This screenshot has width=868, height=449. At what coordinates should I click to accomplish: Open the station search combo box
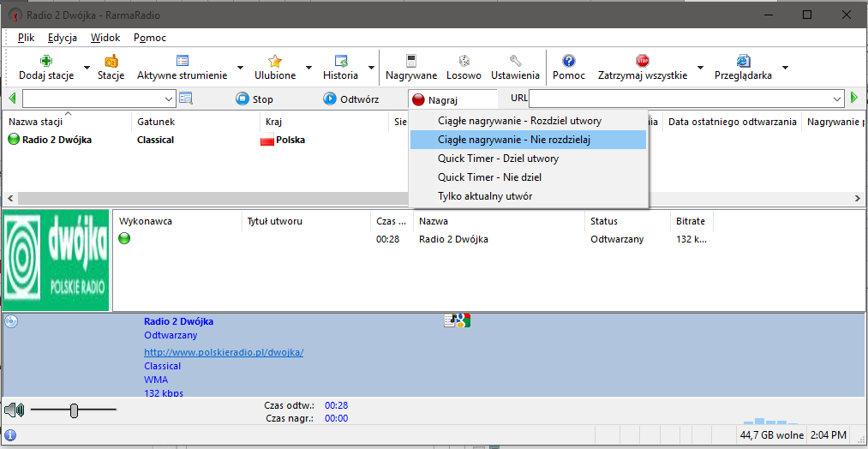(99, 99)
